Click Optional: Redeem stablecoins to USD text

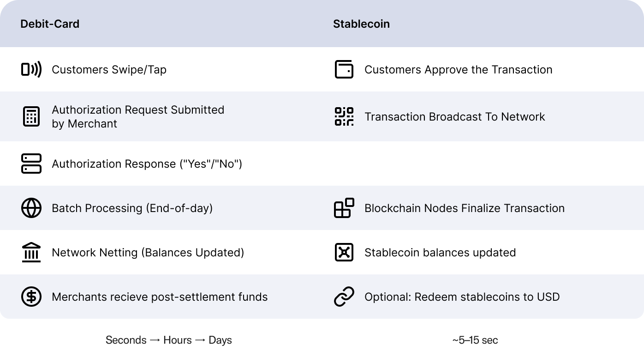(x=462, y=297)
